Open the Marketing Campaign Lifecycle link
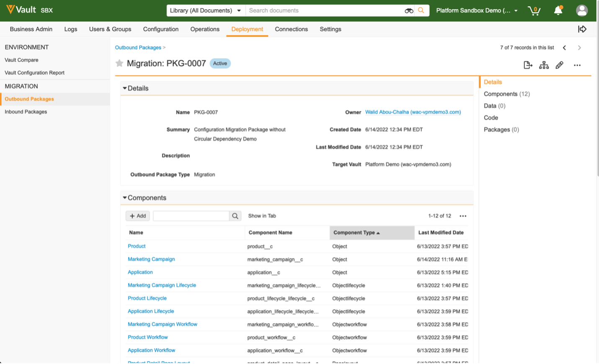599x364 pixels. (162, 285)
